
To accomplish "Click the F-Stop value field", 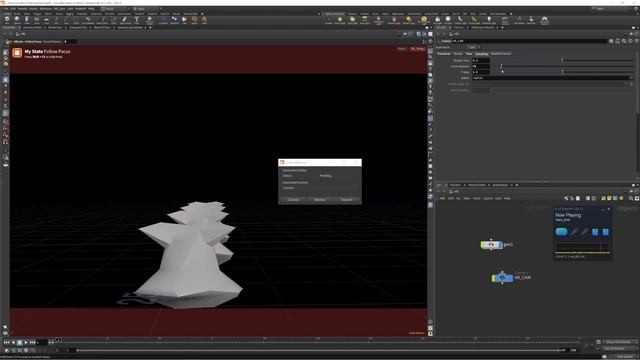I will (480, 72).
